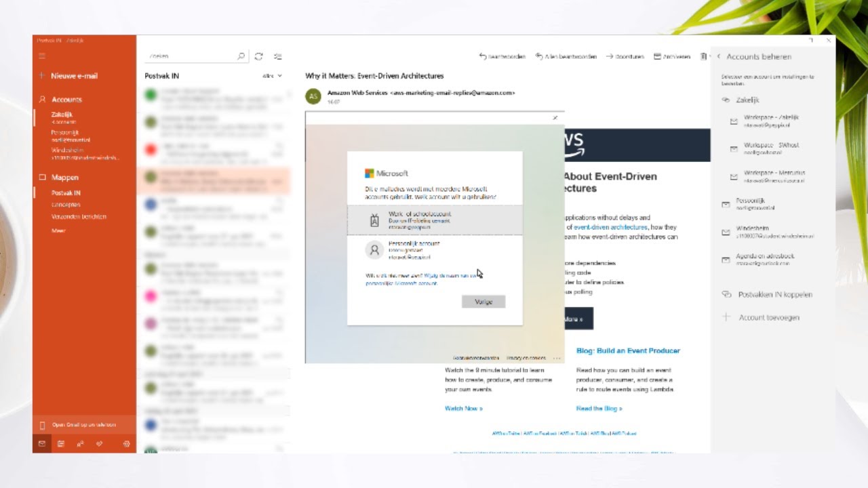
Task: Open more options dots in popup footer
Action: tap(557, 358)
